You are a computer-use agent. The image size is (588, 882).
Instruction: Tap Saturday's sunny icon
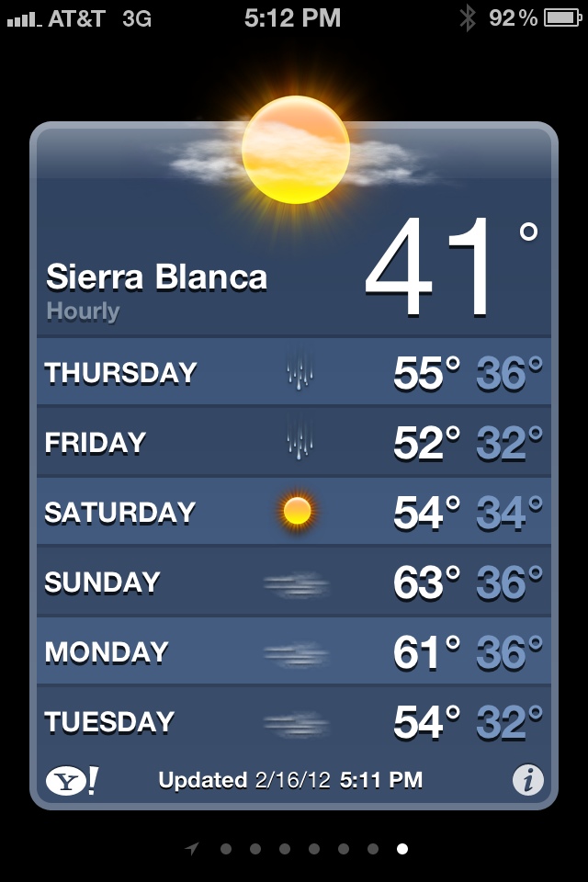tap(298, 511)
